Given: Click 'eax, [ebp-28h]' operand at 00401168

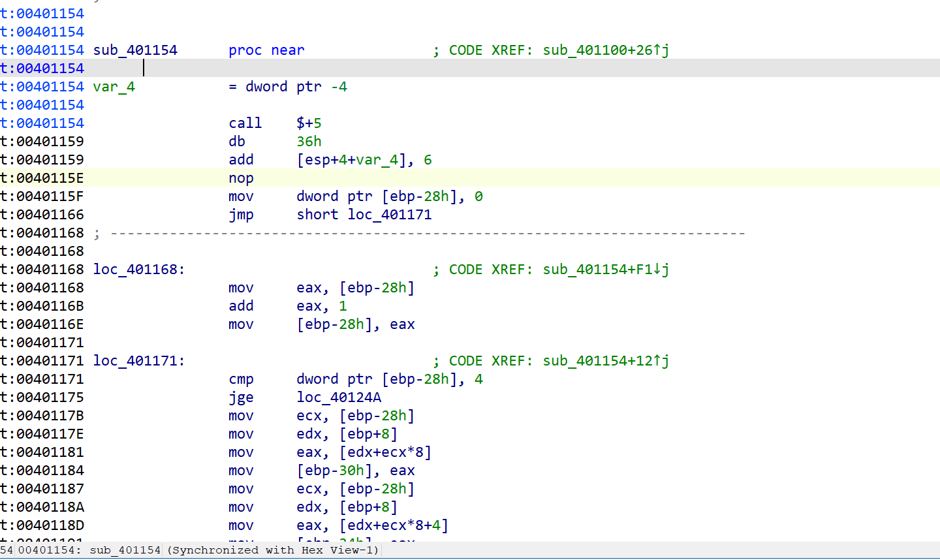Looking at the screenshot, I should coord(356,288).
